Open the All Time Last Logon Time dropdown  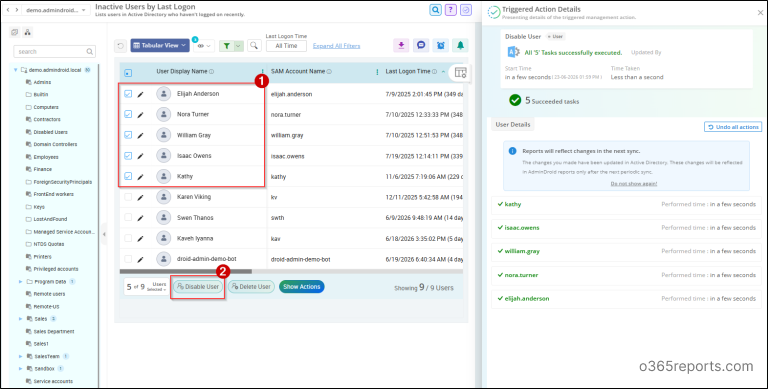[x=287, y=46]
